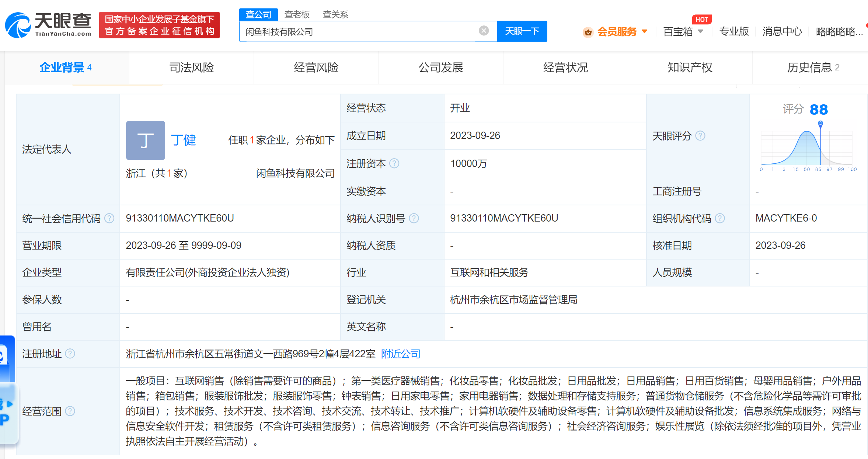The width and height of the screenshot is (868, 459).
Task: Expand the 会员服务 dropdown arrow
Action: tap(644, 31)
